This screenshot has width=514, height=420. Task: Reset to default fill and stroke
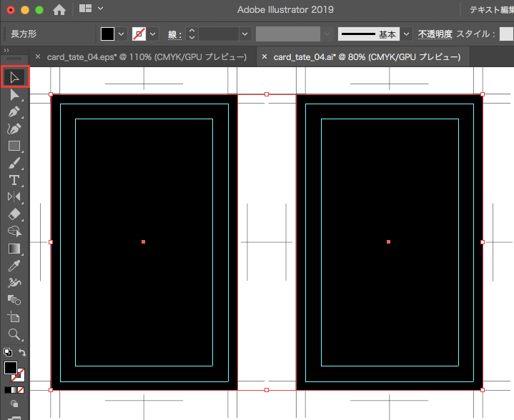click(7, 353)
